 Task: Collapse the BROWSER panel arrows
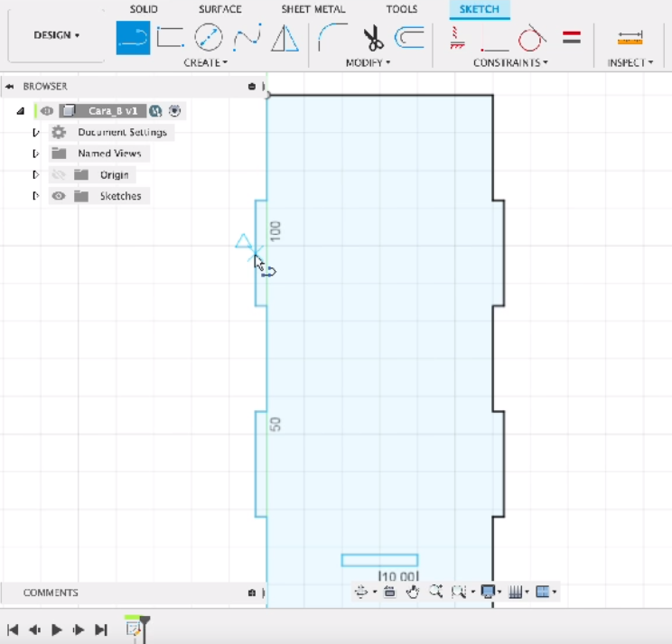[9, 87]
